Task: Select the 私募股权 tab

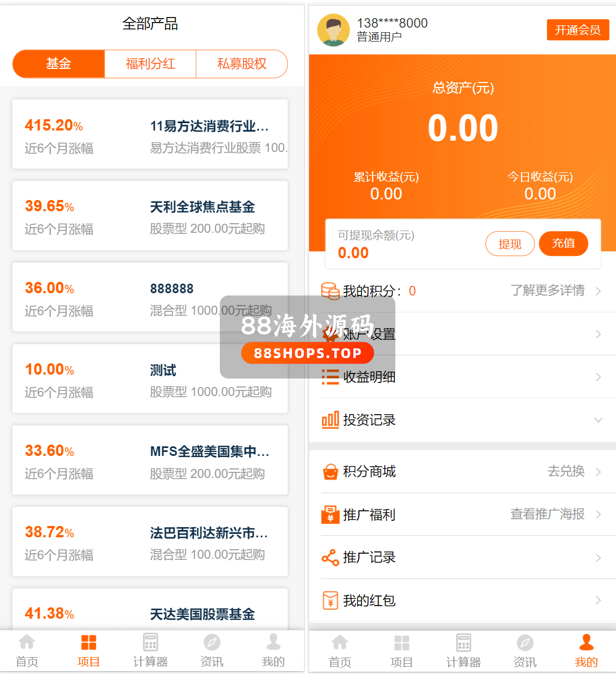Action: 242,64
